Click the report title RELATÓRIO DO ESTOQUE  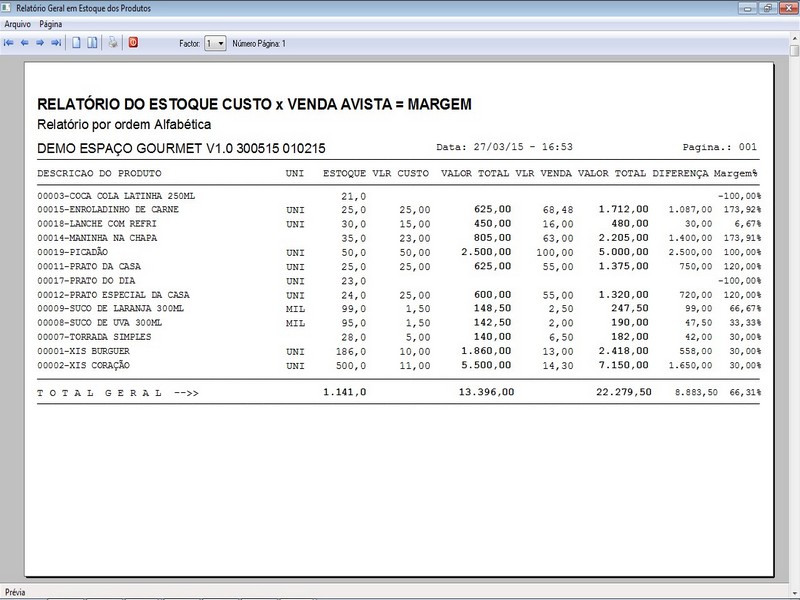(255, 104)
